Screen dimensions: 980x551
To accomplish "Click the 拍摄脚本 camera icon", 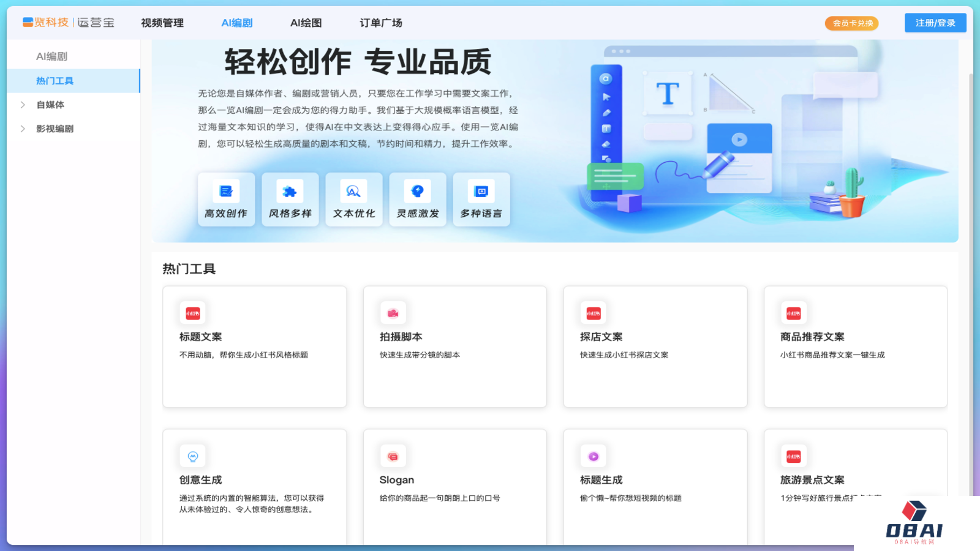I will 393,313.
